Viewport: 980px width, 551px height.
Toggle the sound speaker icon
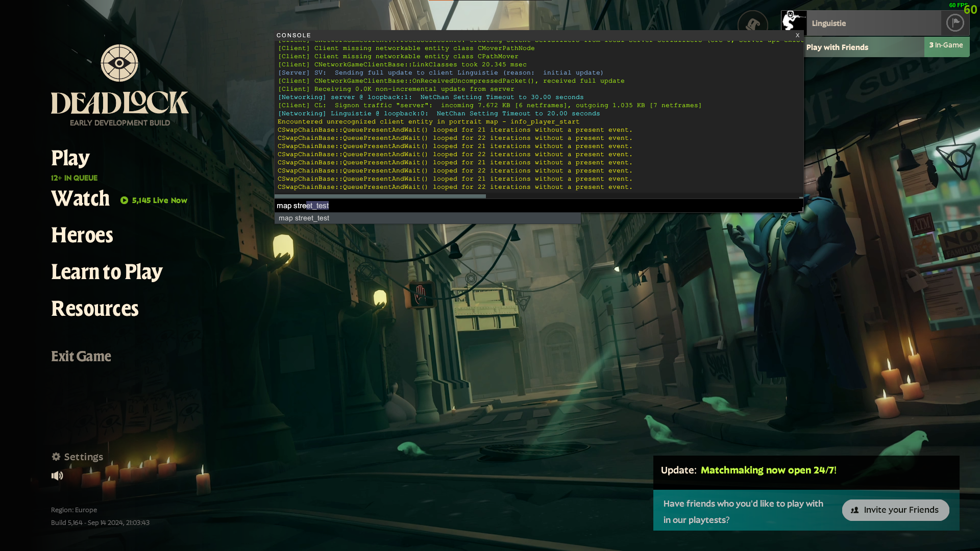(57, 475)
